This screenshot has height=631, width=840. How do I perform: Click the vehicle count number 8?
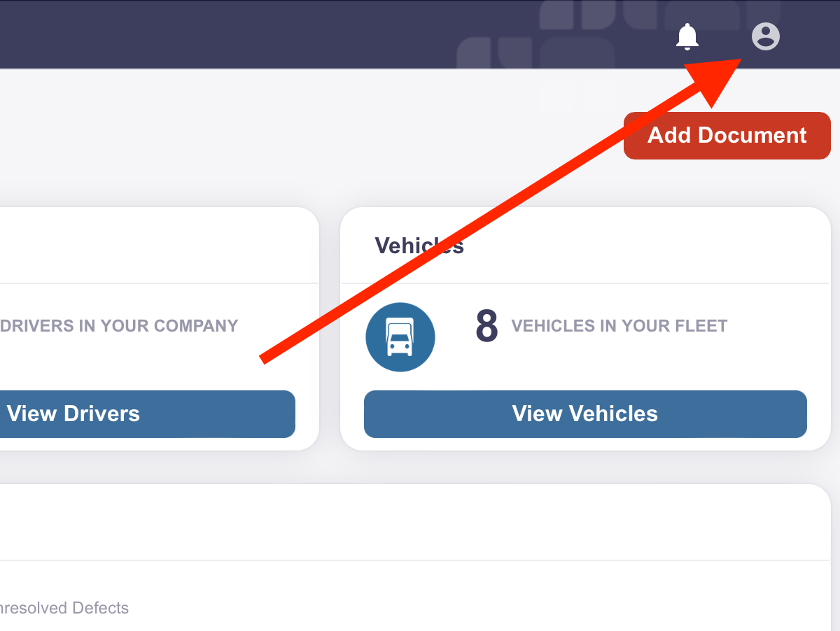[486, 326]
